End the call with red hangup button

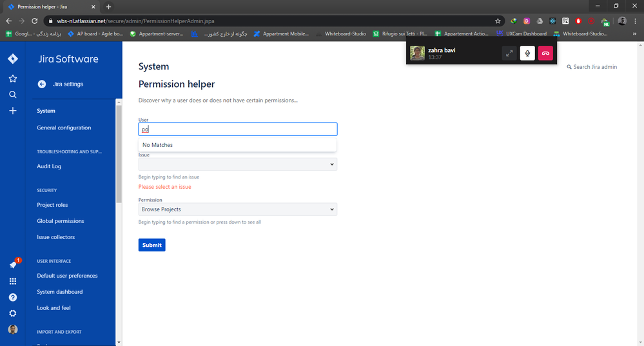tap(545, 53)
